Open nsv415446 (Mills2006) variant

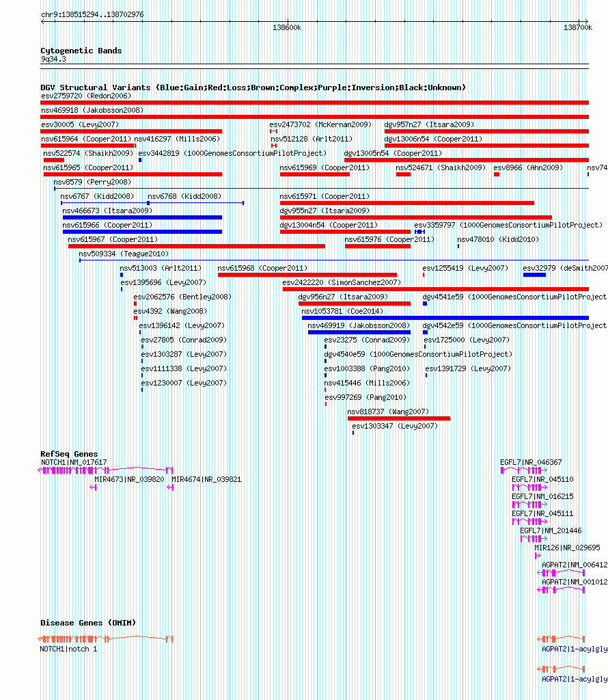click(x=367, y=381)
